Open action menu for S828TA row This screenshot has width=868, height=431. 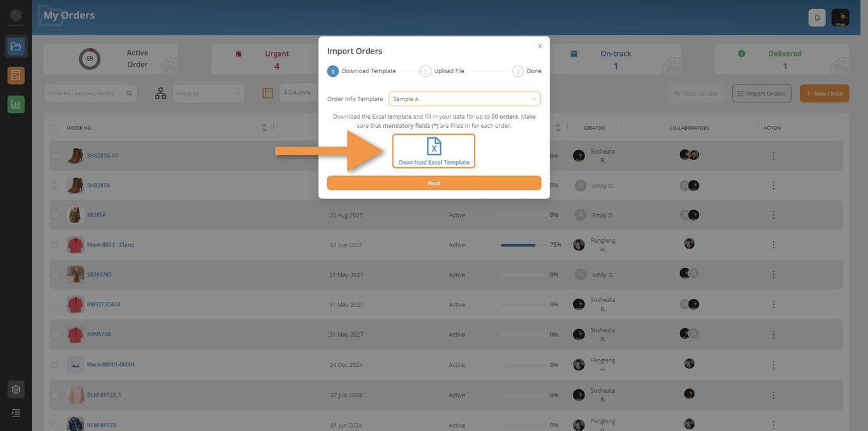(773, 215)
